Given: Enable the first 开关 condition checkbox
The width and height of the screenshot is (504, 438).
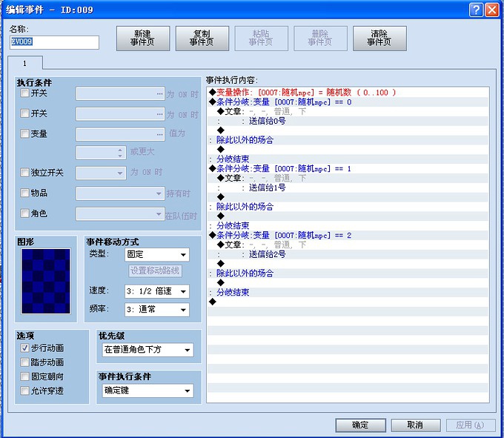Looking at the screenshot, I should [x=24, y=93].
